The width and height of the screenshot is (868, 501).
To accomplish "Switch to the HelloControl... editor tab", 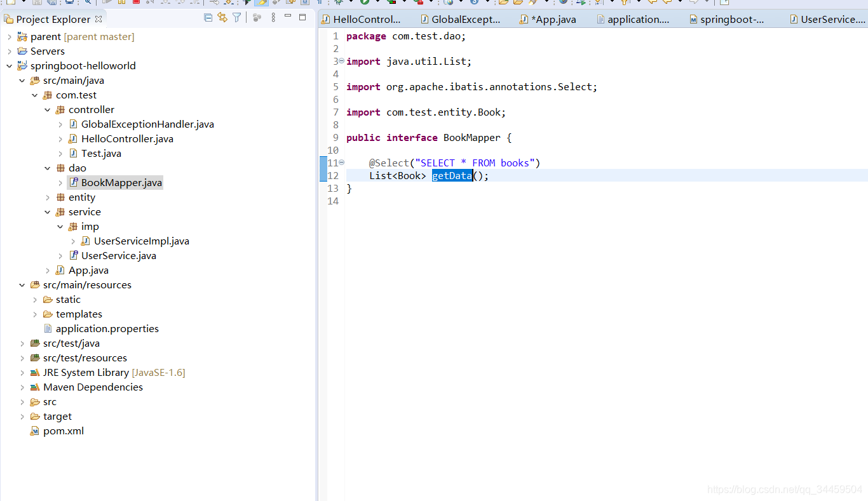I will click(x=361, y=19).
